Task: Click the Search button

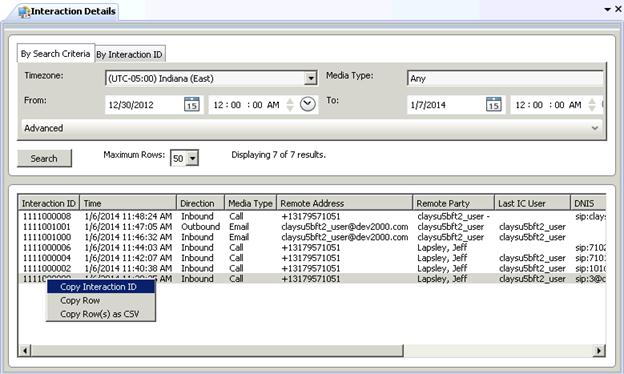Action: [x=44, y=158]
